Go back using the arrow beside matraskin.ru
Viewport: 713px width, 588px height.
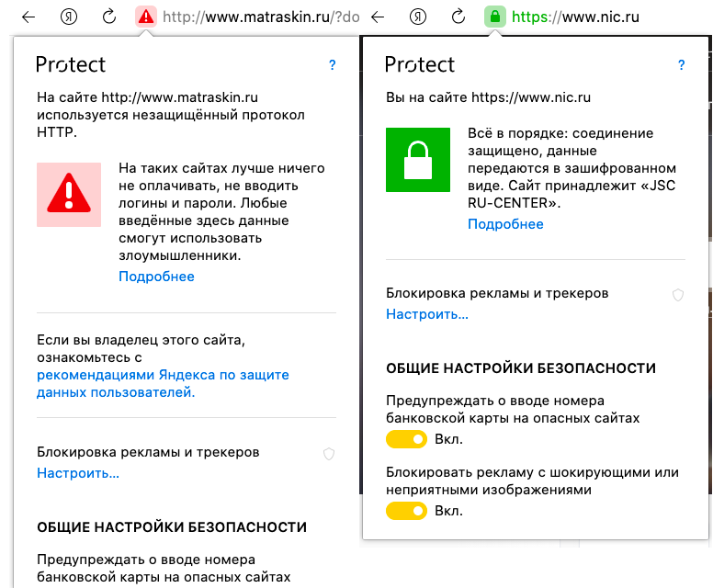point(28,17)
